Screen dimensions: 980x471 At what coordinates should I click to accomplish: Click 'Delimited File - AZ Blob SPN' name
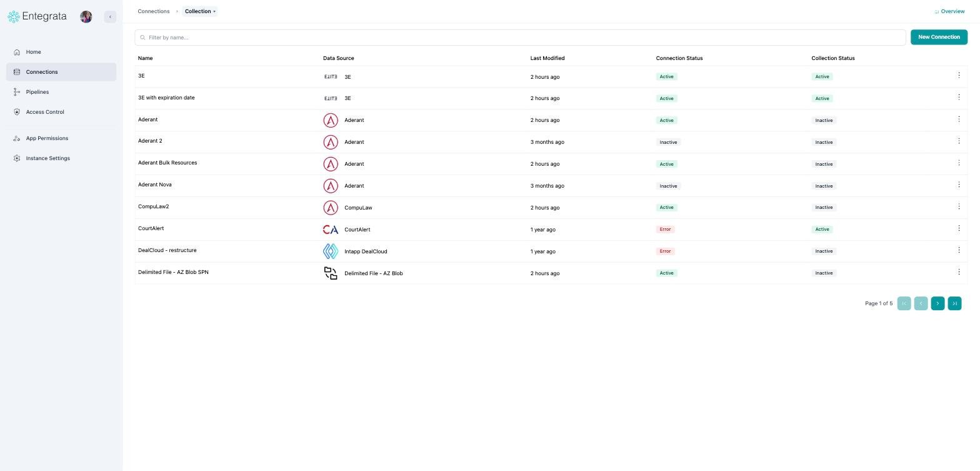tap(173, 272)
